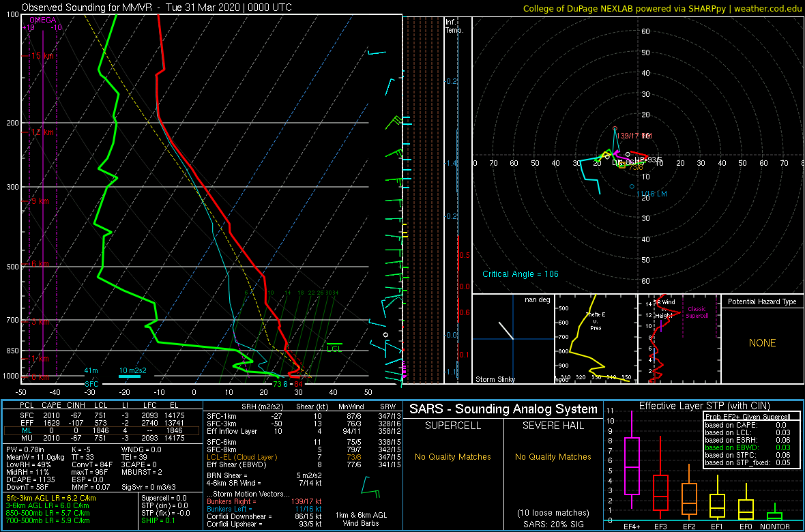Image resolution: width=805 pixels, height=532 pixels.
Task: Select the EFF parcel row
Action: 102,422
